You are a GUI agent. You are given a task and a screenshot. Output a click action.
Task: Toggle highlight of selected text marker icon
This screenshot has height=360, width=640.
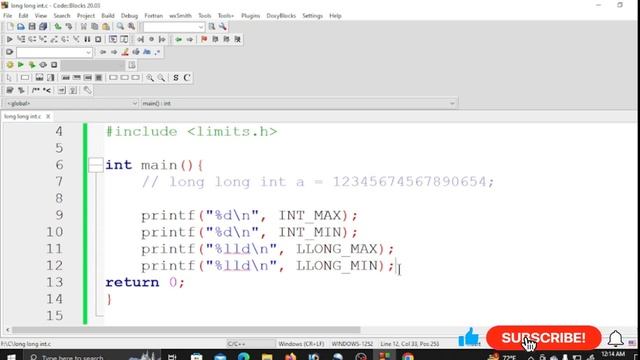pyautogui.click(x=125, y=52)
